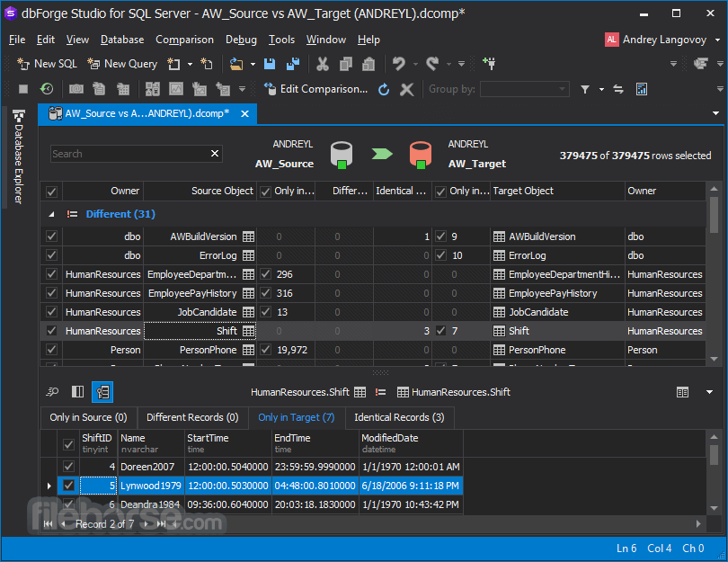Select the Only in Target (7) tab
Image resolution: width=728 pixels, height=562 pixels.
[x=297, y=417]
